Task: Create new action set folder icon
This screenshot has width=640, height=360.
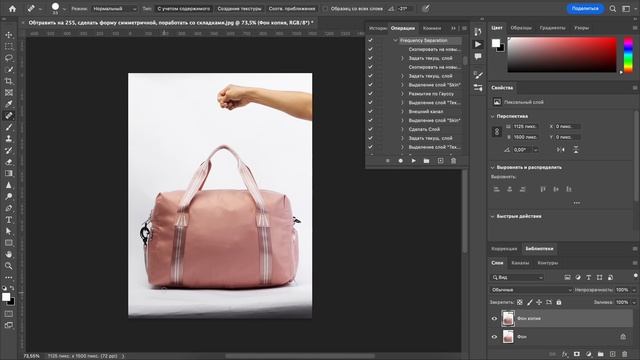Action: 427,161
